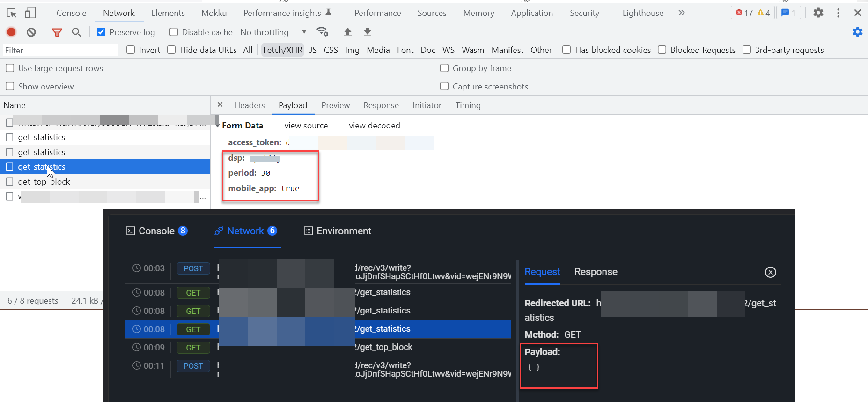Close the dark panel request detail circle X
868x402 pixels.
770,272
